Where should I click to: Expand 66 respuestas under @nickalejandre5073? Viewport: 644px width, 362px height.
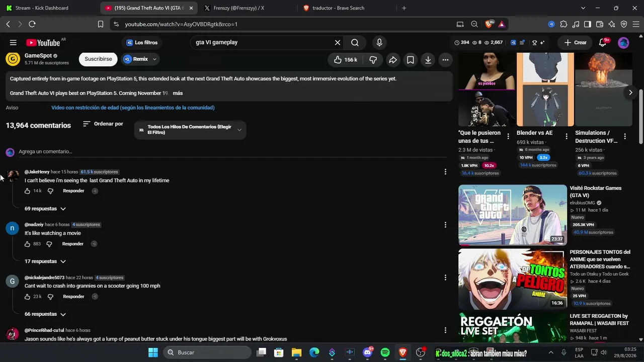point(45,314)
